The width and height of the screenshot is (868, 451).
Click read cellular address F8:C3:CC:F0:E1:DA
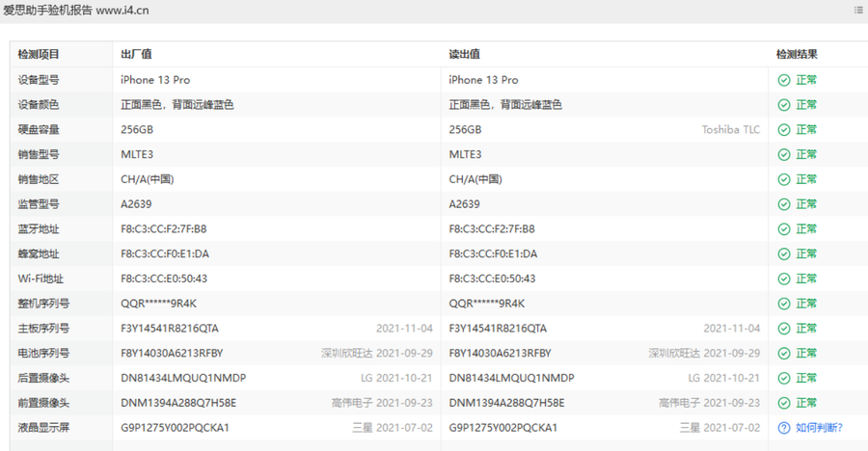493,254
